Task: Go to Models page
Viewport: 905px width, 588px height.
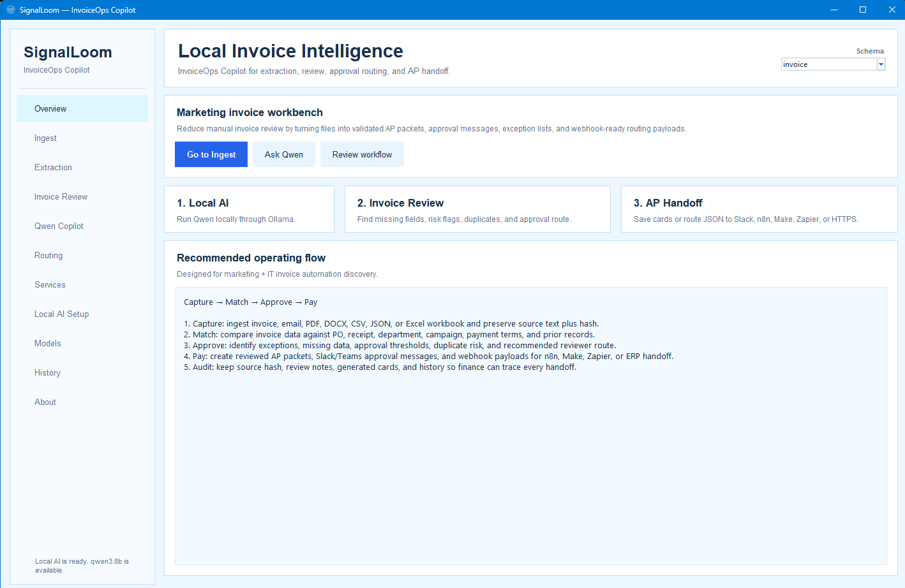Action: tap(82, 343)
